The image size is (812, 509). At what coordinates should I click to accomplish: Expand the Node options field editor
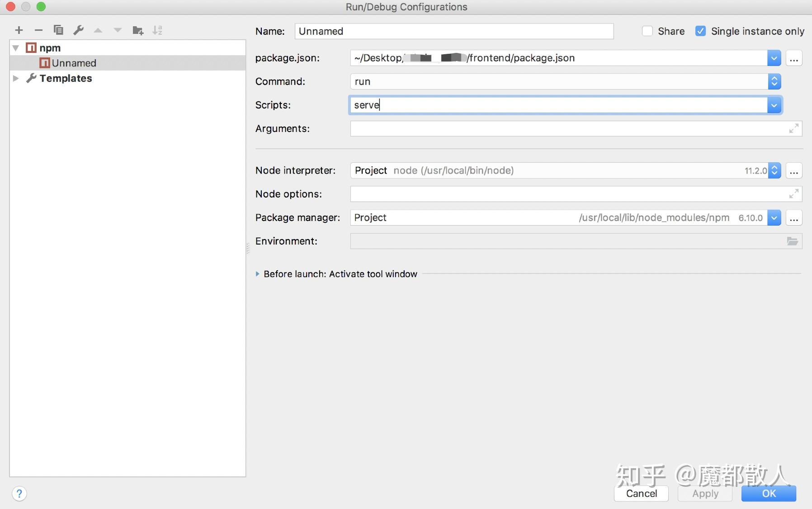pyautogui.click(x=793, y=194)
